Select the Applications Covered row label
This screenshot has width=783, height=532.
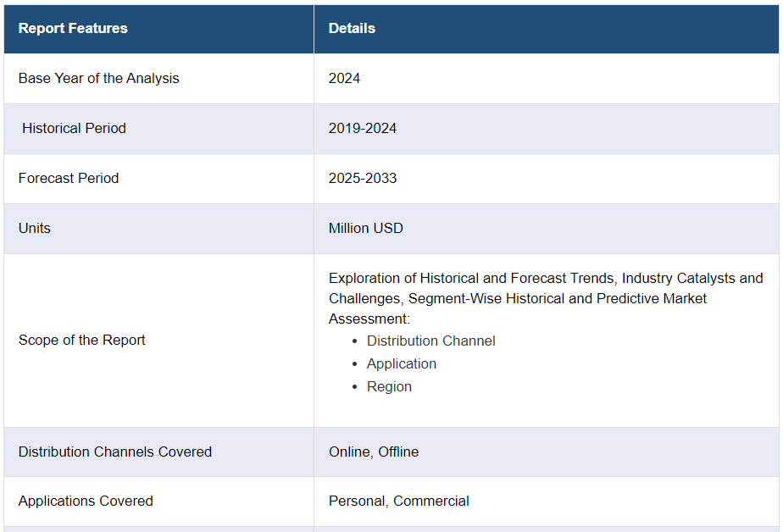[86, 501]
